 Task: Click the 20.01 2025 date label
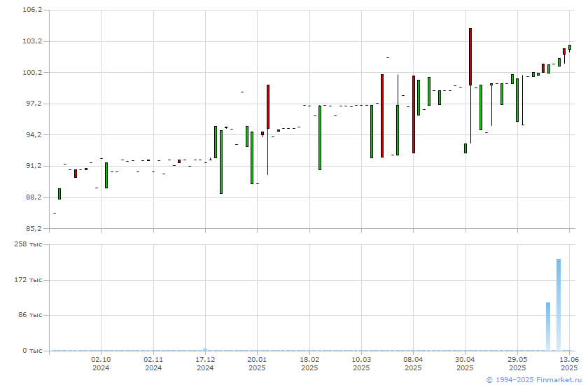tap(257, 363)
